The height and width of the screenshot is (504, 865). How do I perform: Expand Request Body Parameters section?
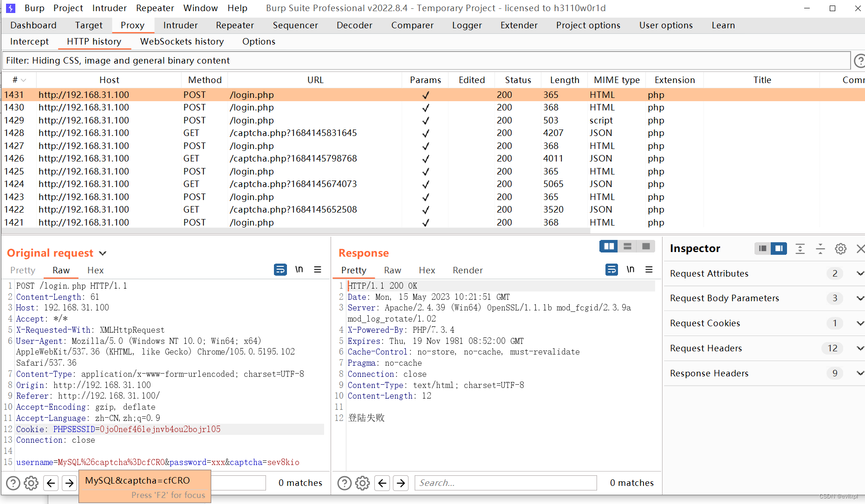point(860,298)
